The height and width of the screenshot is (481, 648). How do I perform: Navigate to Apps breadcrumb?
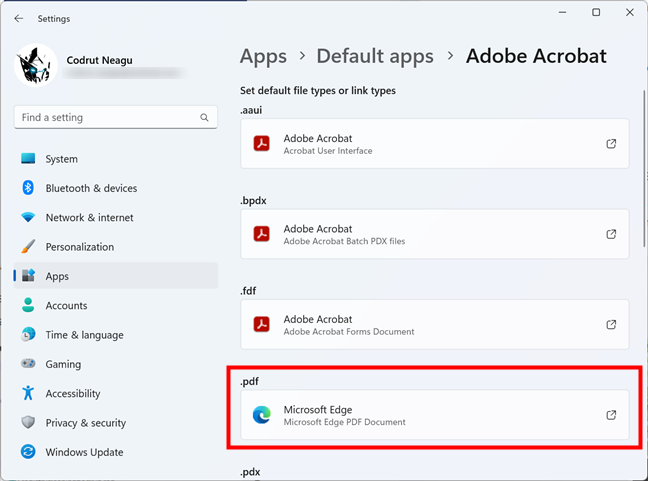(263, 57)
